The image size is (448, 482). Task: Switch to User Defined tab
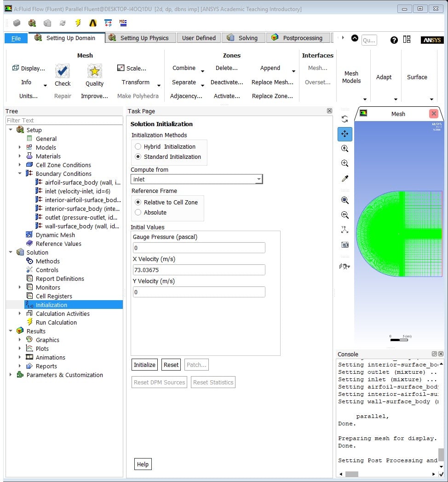click(199, 38)
